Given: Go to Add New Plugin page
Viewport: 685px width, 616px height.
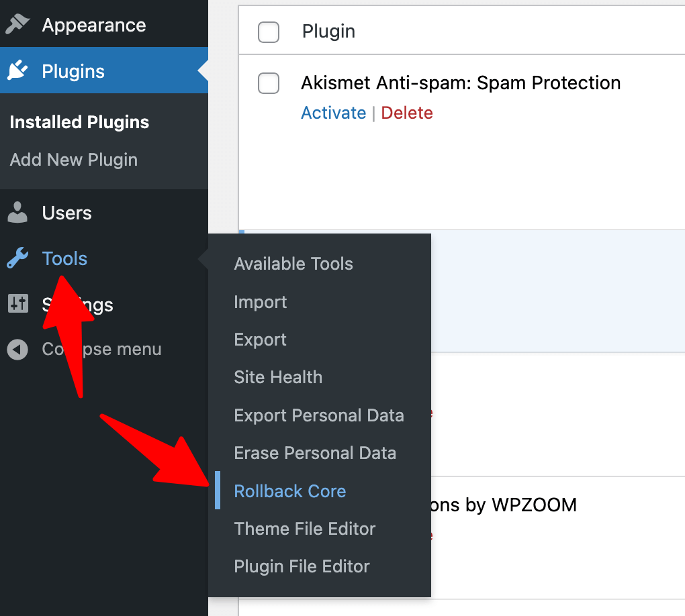Looking at the screenshot, I should 74,160.
